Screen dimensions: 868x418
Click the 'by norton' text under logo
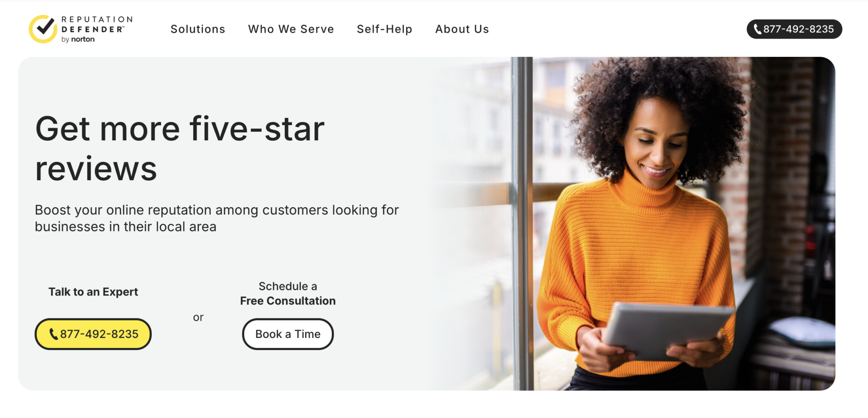coord(78,39)
